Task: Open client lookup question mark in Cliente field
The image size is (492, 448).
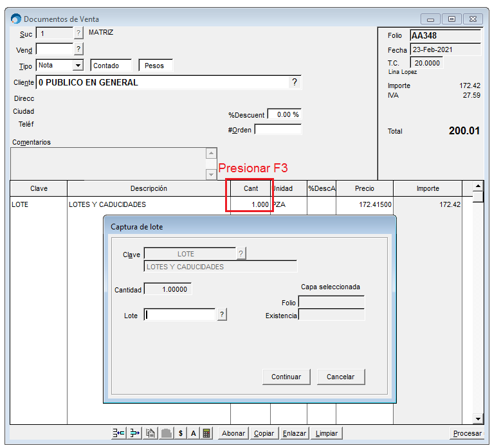Action: click(295, 82)
